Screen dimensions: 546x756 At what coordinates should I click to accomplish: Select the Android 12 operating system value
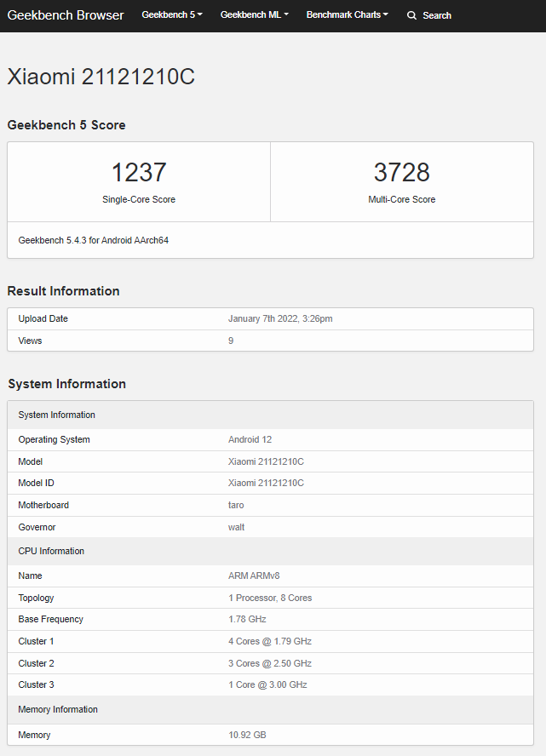pyautogui.click(x=250, y=439)
